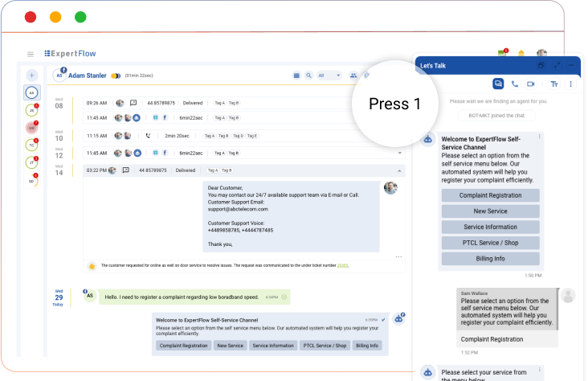The width and height of the screenshot is (588, 381).
Task: Choose Billing Info in Let's Talk menu
Action: click(x=491, y=259)
